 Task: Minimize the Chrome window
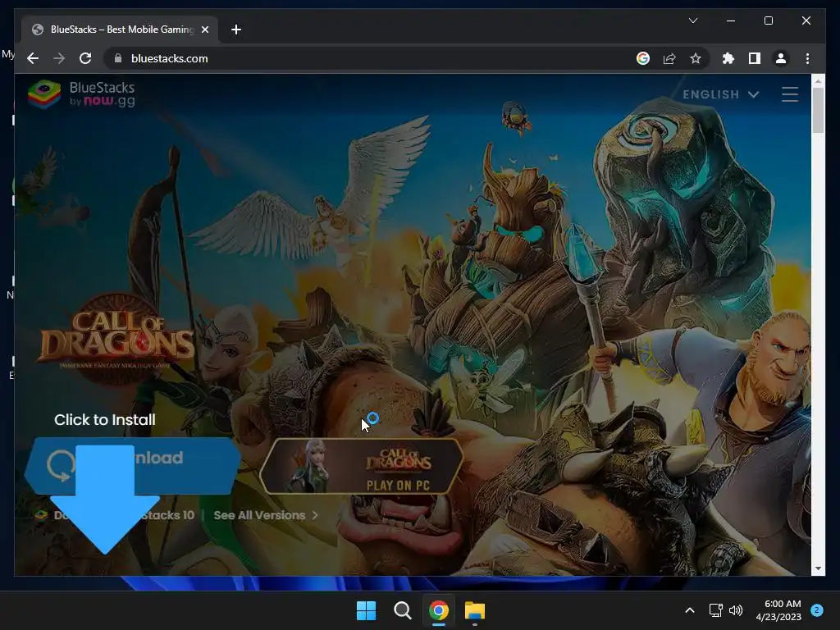click(731, 21)
